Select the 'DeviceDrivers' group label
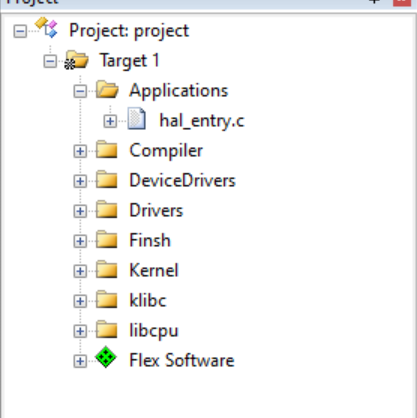417x418 pixels. click(x=182, y=181)
